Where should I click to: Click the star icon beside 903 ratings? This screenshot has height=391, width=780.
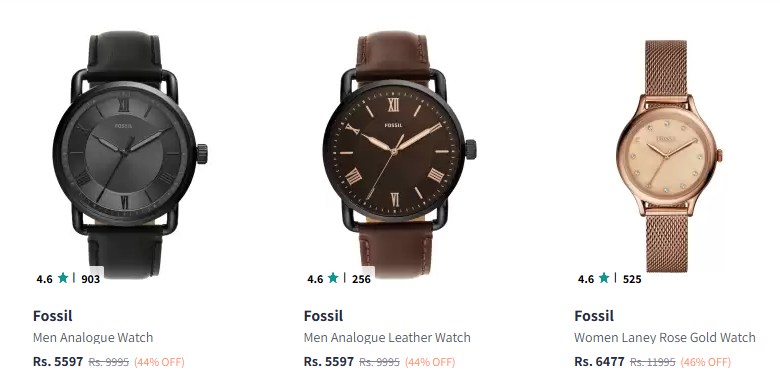(x=63, y=278)
